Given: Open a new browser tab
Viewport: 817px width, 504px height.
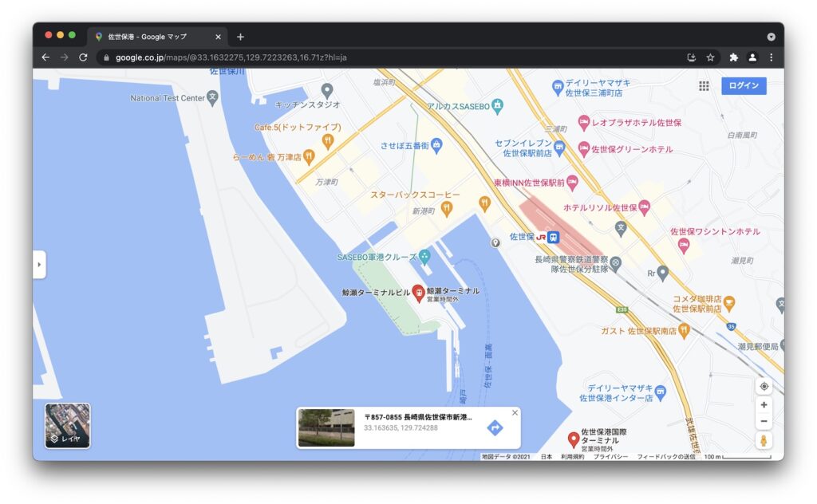Looking at the screenshot, I should 240,37.
